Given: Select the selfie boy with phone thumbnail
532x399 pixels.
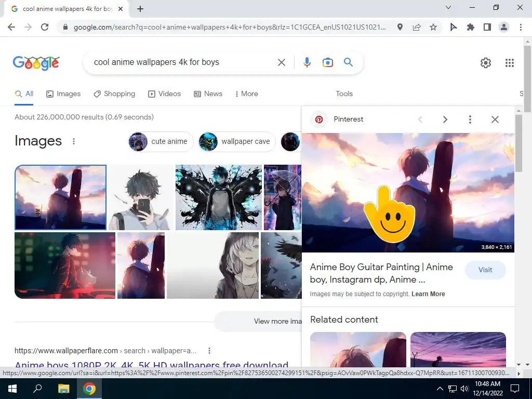Looking at the screenshot, I should click(141, 197).
